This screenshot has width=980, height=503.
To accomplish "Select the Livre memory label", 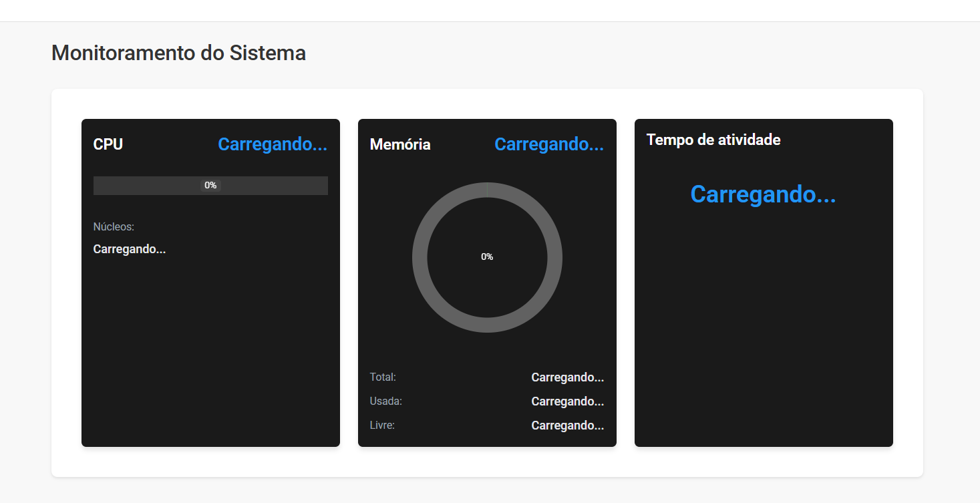I will [x=382, y=426].
